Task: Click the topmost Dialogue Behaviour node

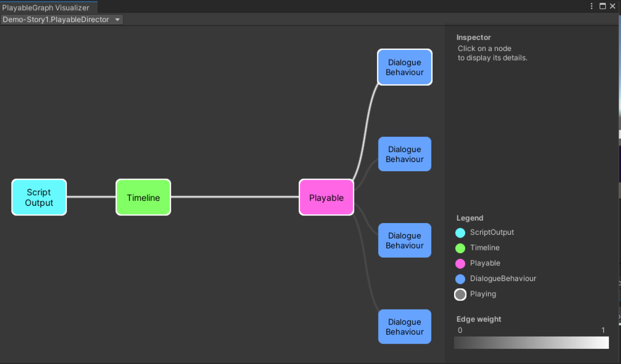Action: point(404,67)
